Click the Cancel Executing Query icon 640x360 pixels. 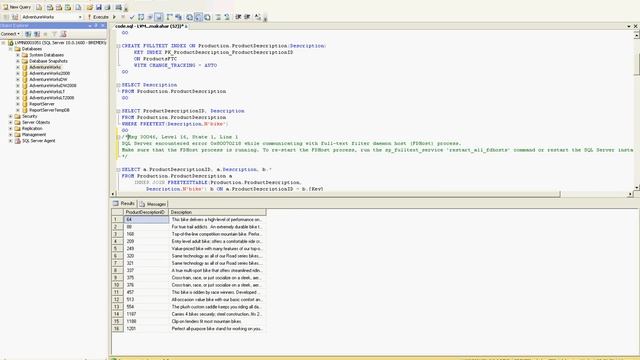click(123, 17)
